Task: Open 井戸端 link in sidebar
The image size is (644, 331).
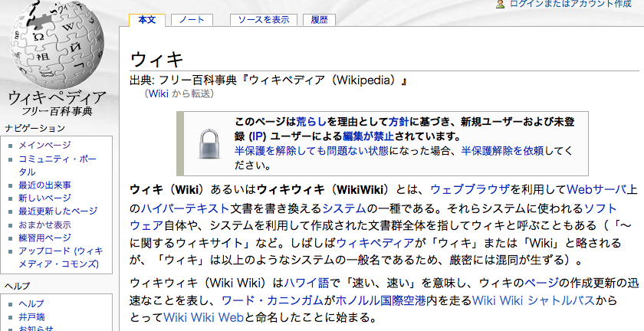Action: click(31, 317)
